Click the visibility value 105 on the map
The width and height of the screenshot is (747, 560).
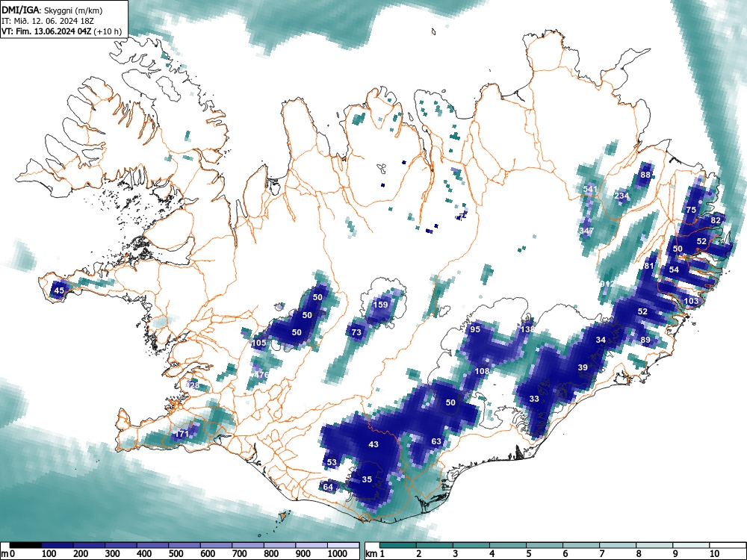258,343
